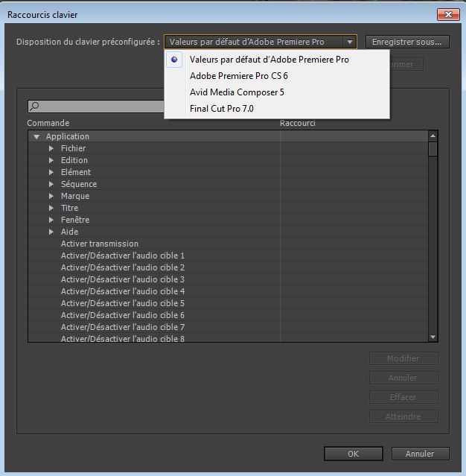
Task: Expand the Aide category
Action: click(51, 232)
